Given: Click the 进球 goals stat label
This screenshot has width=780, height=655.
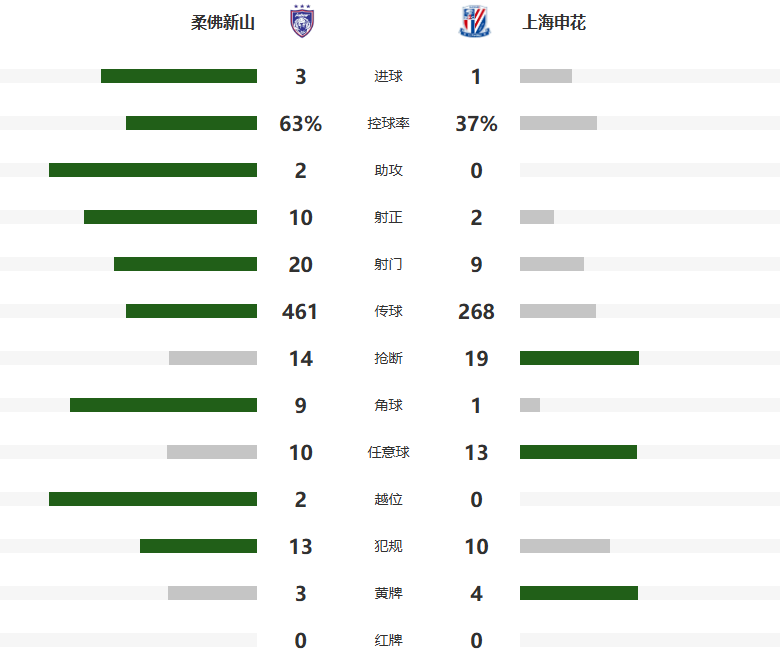Looking at the screenshot, I should coord(388,77).
